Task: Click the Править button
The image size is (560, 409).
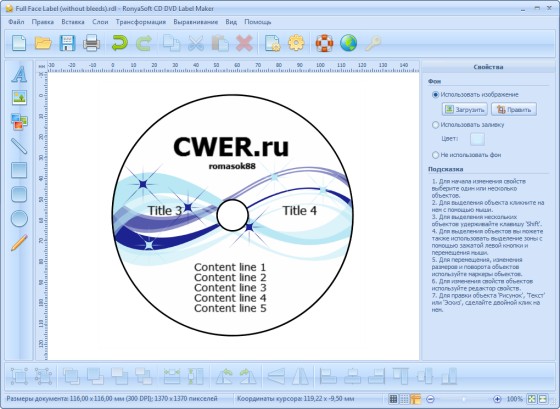Action: 514,110
